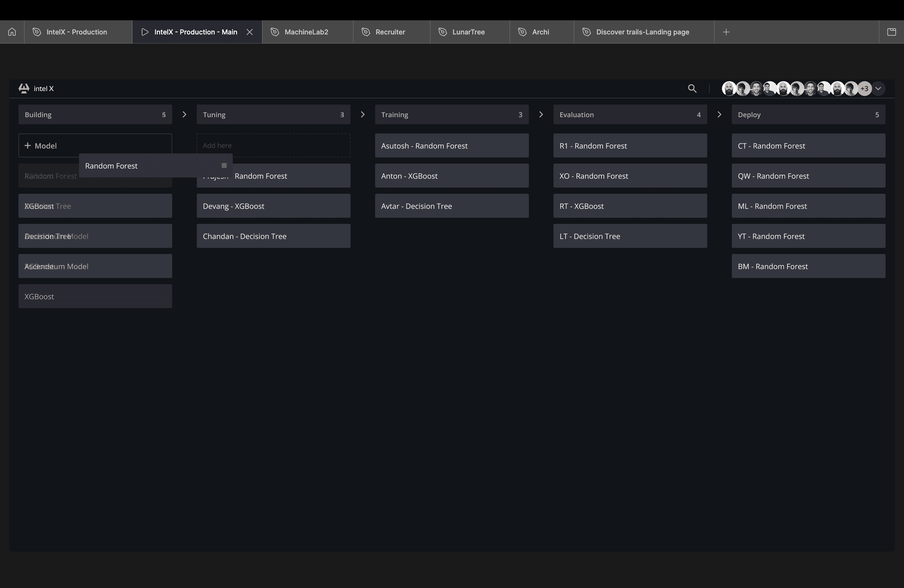Click the +3 more members avatar
904x588 pixels.
pos(865,89)
